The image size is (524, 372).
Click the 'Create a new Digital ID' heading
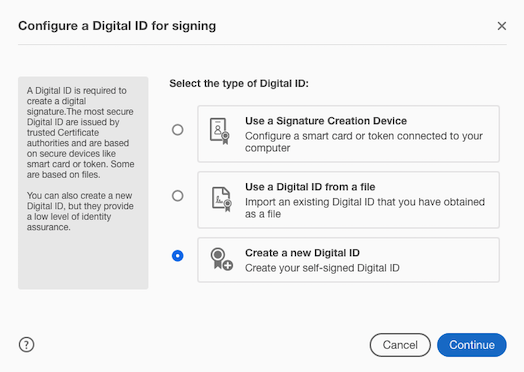coord(302,253)
